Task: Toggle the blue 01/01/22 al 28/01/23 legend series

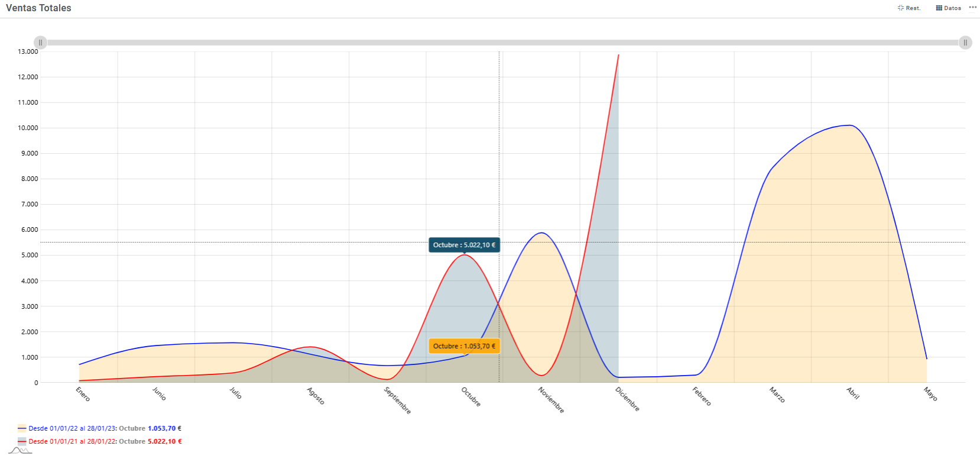Action: coord(105,428)
